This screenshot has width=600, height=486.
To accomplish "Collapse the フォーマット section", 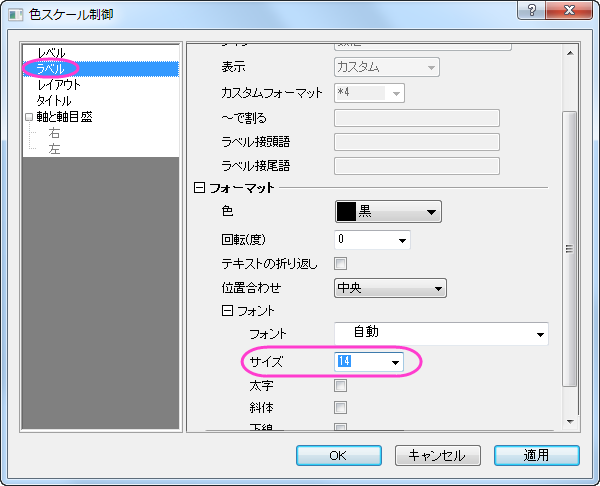I will pos(199,188).
